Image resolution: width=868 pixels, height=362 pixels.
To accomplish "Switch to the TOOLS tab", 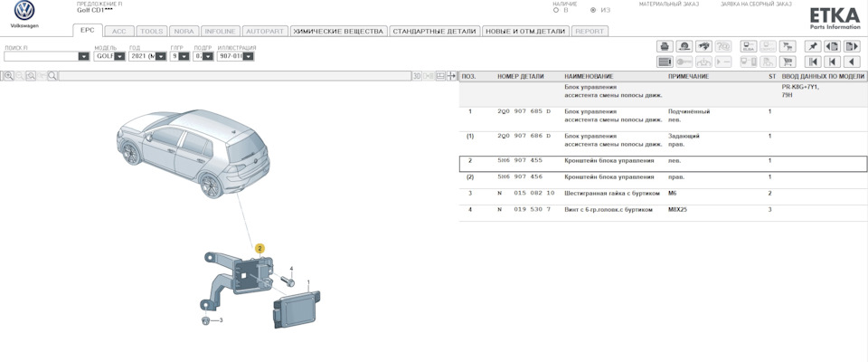I will tap(151, 32).
